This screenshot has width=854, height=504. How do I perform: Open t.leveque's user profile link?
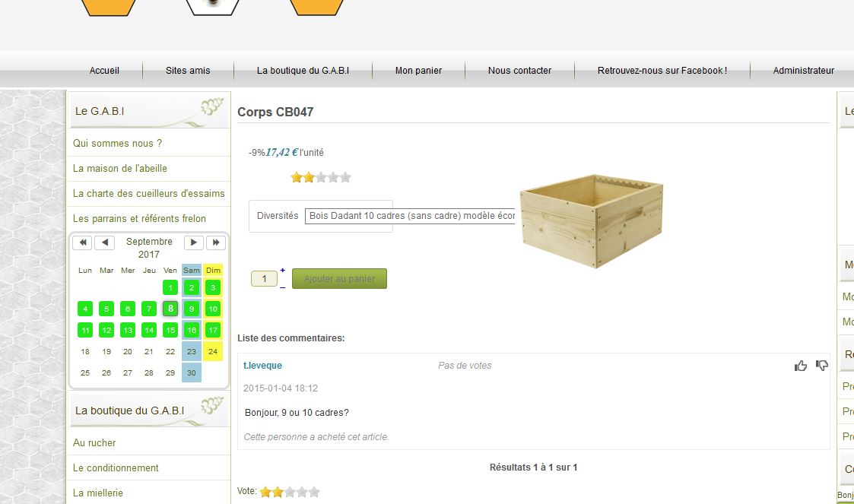pyautogui.click(x=262, y=366)
